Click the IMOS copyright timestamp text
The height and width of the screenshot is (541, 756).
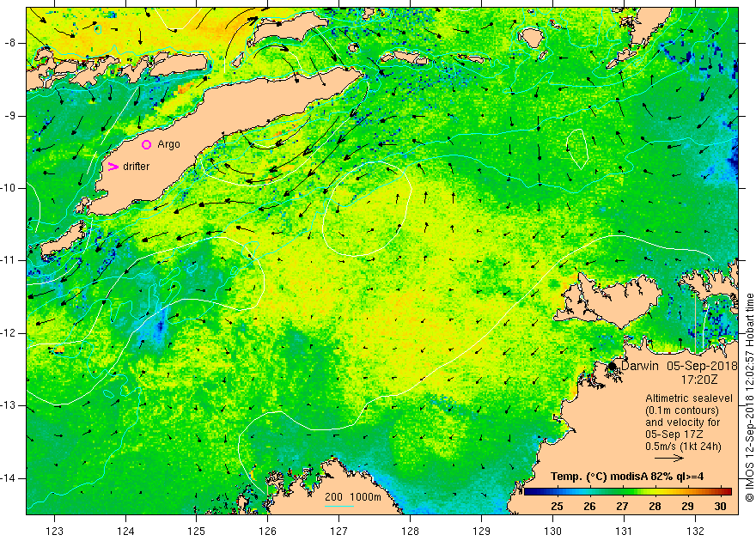pos(749,398)
